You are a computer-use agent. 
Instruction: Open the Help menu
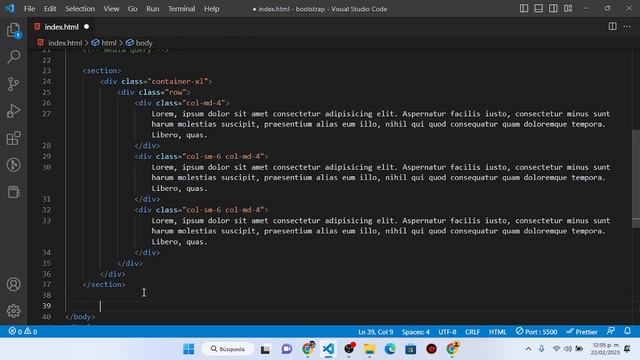coord(211,9)
